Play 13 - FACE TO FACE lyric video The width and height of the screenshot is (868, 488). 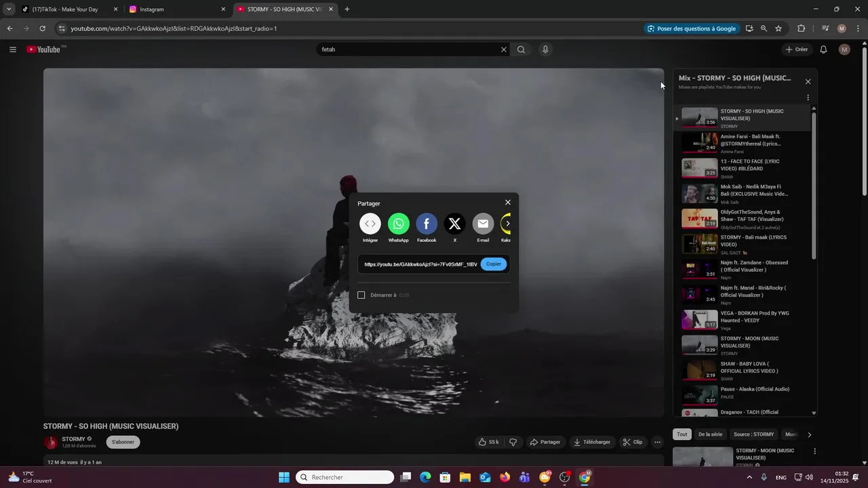click(x=743, y=168)
